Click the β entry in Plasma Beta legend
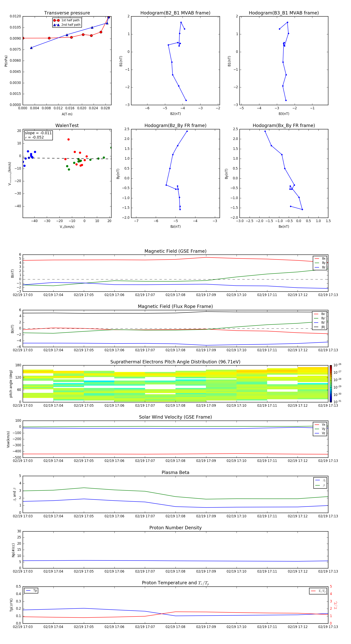 [x=320, y=485]
